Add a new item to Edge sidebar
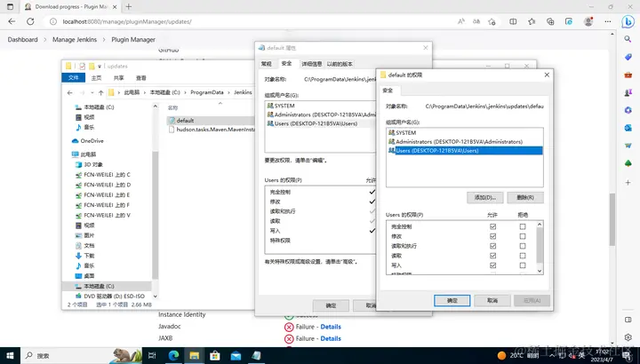Image resolution: width=640 pixels, height=364 pixels. click(628, 183)
